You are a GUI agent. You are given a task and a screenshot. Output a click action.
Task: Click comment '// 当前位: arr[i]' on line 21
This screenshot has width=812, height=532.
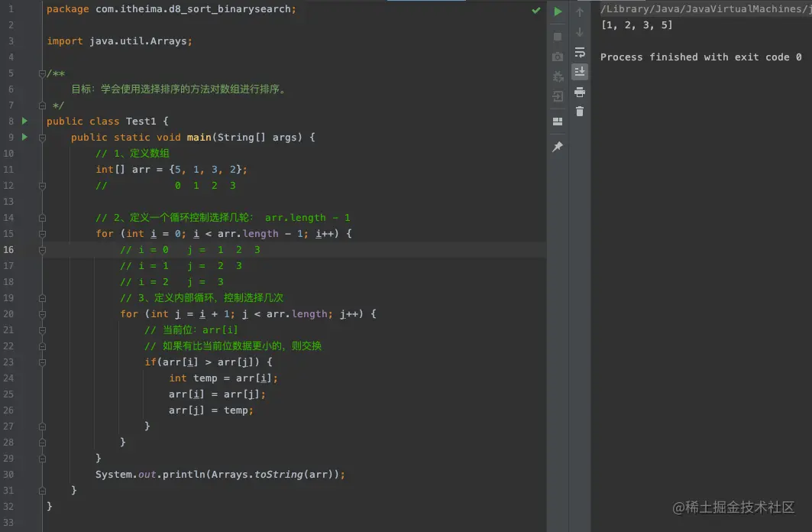pos(191,330)
